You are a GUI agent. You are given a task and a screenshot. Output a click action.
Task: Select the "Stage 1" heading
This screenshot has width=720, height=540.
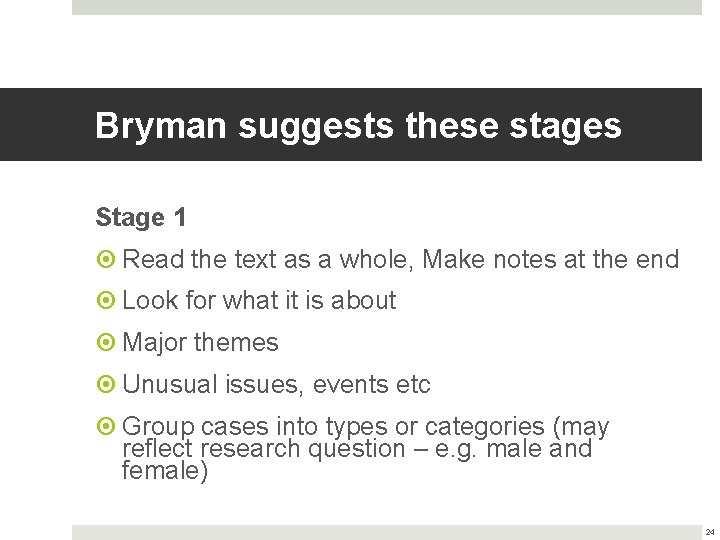(140, 217)
